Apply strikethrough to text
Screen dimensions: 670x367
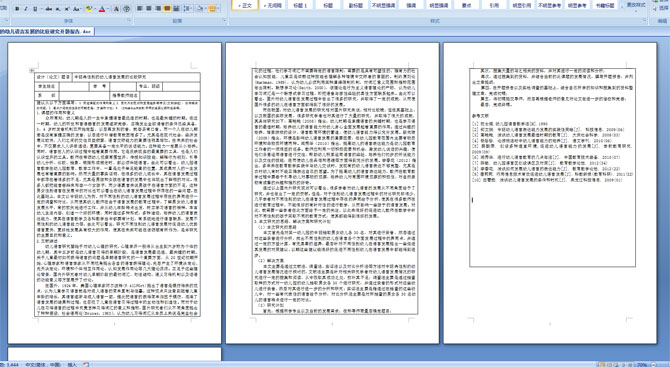(x=49, y=9)
